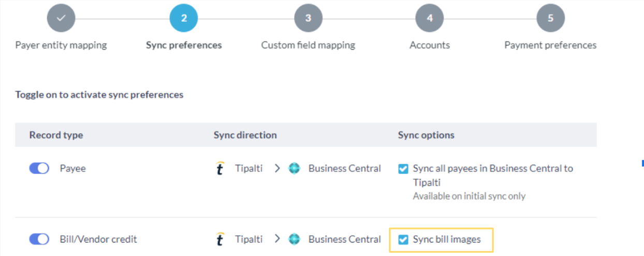The width and height of the screenshot is (644, 256).
Task: Click the Tipalti logo in Payee row
Action: pyautogui.click(x=220, y=168)
